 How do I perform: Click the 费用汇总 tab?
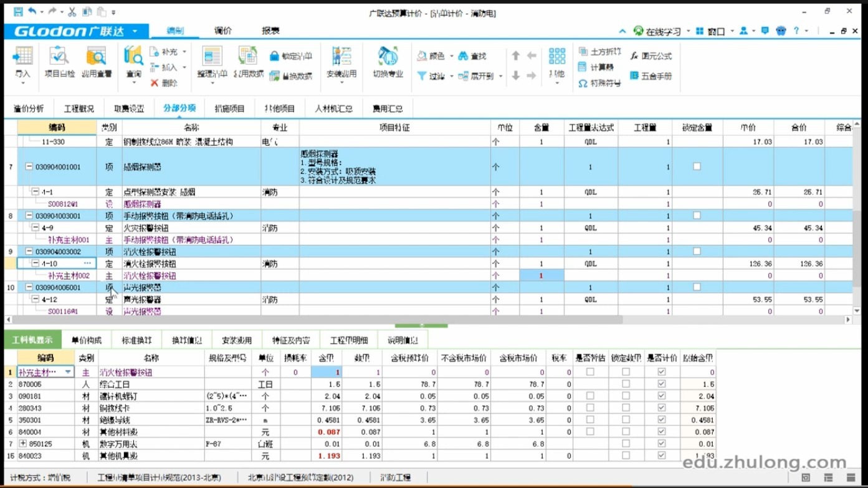pos(388,108)
